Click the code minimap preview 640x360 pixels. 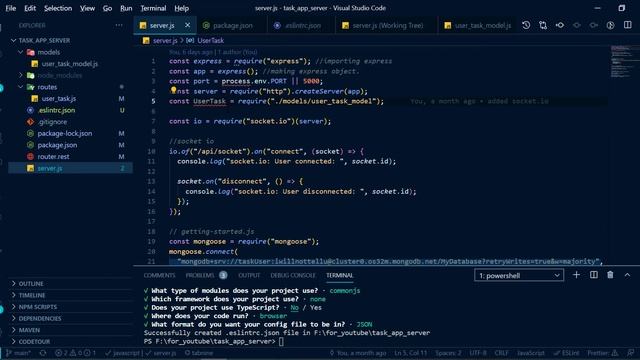coord(624,61)
